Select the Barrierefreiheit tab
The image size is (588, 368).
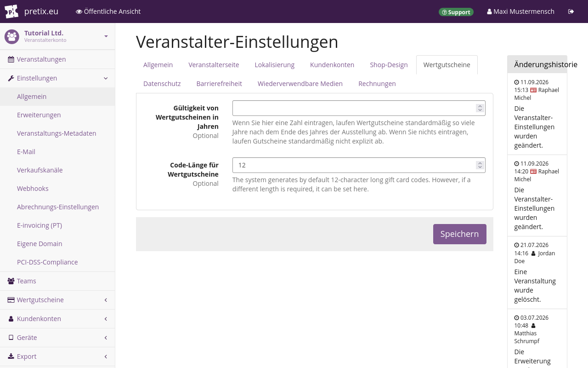coord(219,84)
